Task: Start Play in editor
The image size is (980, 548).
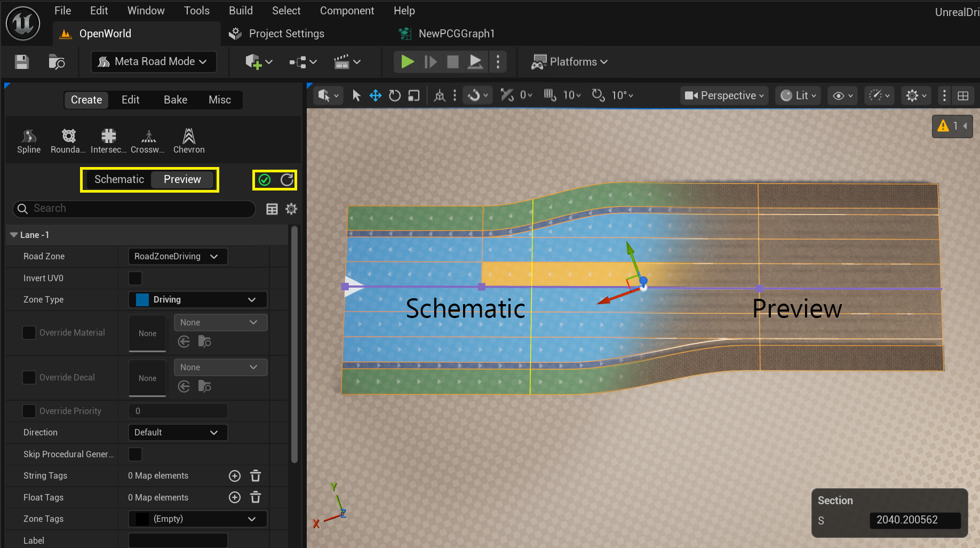Action: point(408,62)
